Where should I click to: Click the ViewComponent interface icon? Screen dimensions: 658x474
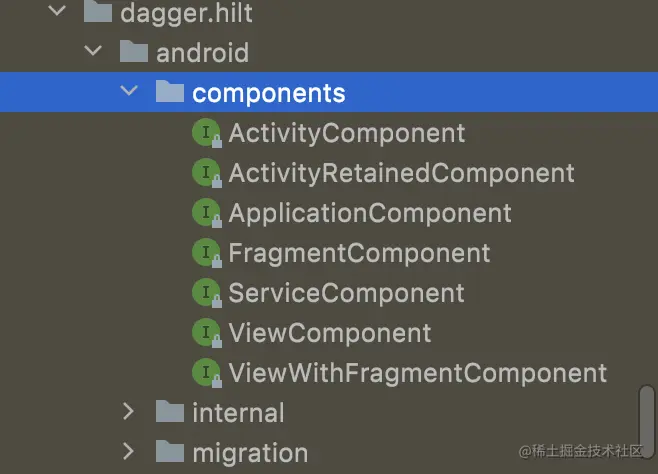point(205,332)
